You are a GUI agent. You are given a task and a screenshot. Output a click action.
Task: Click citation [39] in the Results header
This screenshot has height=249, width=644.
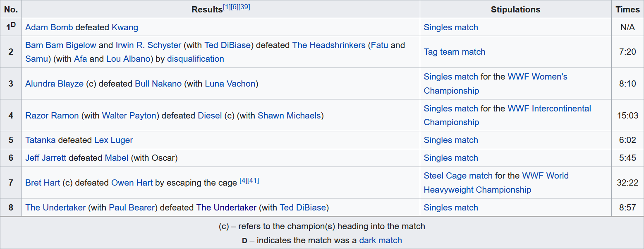[x=244, y=7]
